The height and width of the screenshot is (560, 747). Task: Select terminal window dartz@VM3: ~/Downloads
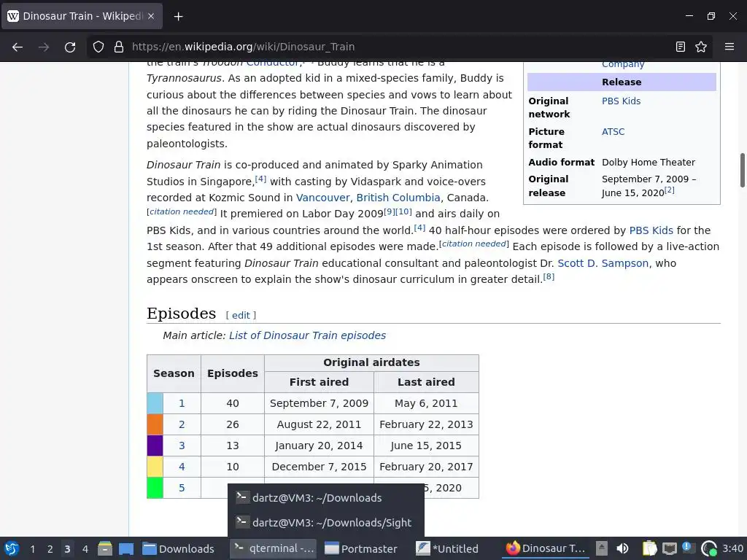tap(326, 497)
